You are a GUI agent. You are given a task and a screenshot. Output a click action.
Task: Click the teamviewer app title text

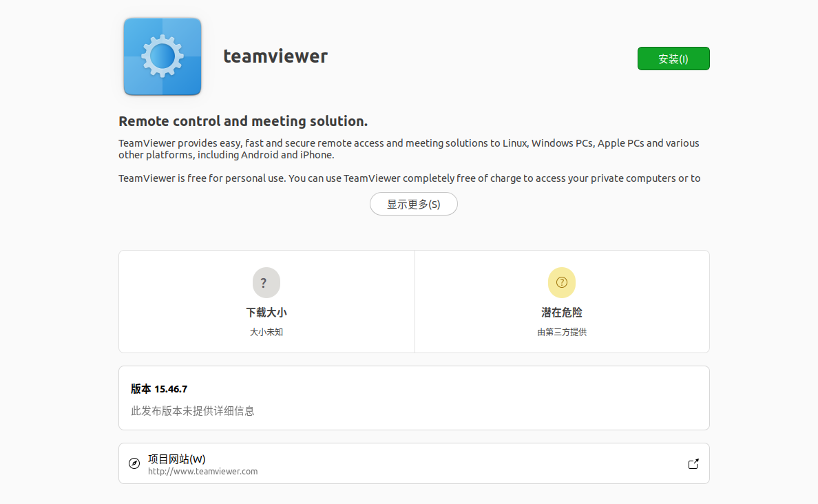pyautogui.click(x=275, y=56)
